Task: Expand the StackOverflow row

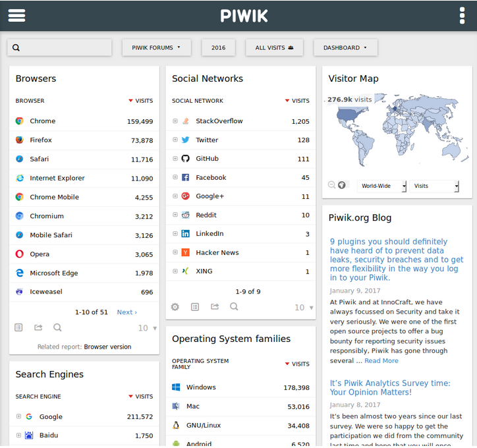Action: point(175,121)
